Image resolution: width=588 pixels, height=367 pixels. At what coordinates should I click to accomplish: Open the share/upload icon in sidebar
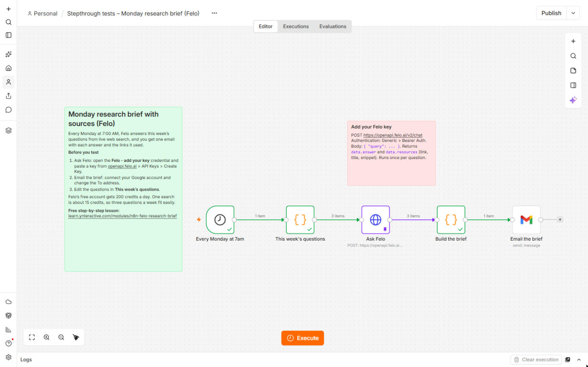(x=8, y=96)
